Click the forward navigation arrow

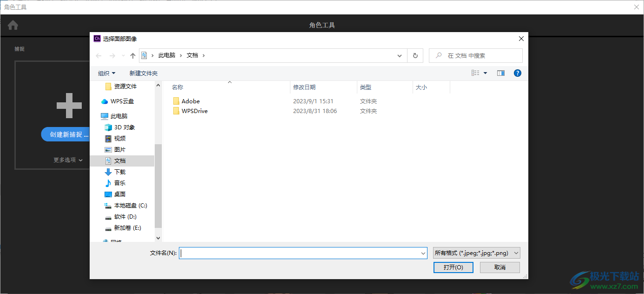tap(112, 56)
